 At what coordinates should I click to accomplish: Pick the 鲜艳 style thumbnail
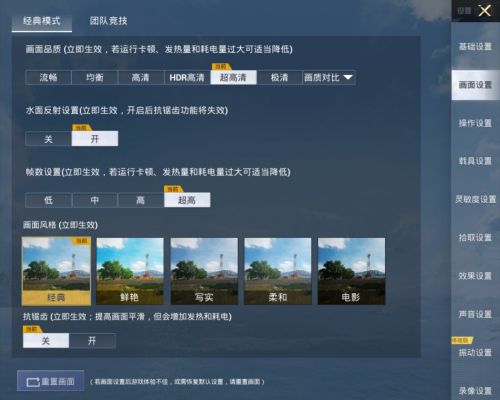click(x=130, y=271)
